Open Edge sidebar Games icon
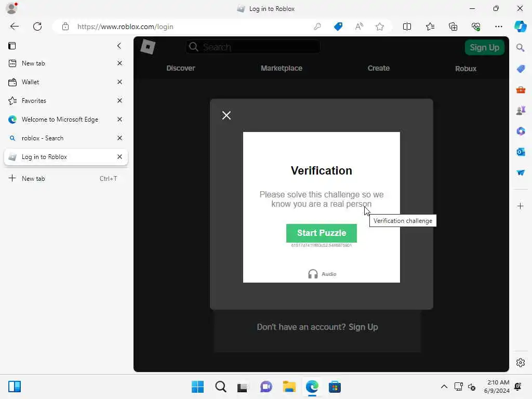Viewport: 532px width, 399px height. coord(521,110)
